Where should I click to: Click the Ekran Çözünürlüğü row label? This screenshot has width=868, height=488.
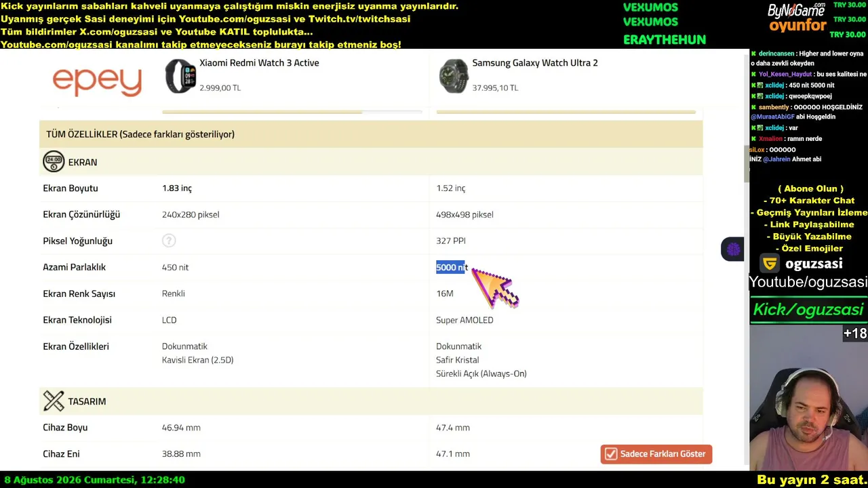[81, 215]
